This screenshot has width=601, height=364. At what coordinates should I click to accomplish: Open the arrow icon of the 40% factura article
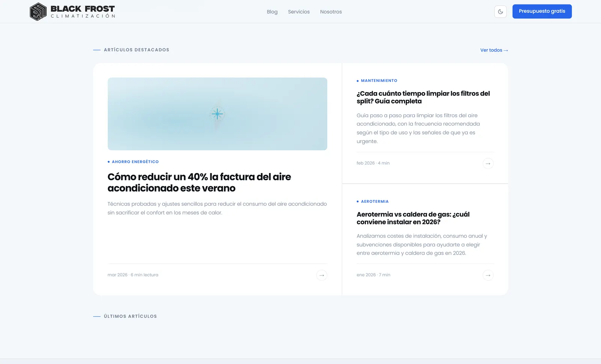point(322,275)
